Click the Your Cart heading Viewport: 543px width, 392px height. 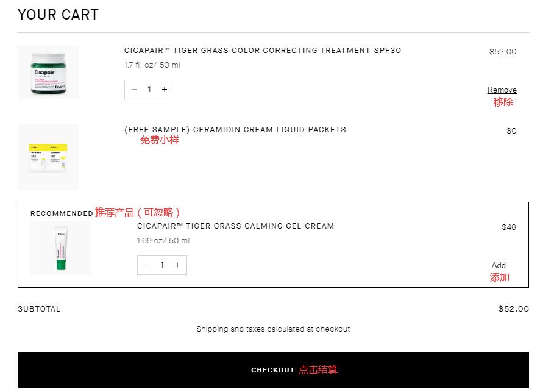(x=58, y=15)
